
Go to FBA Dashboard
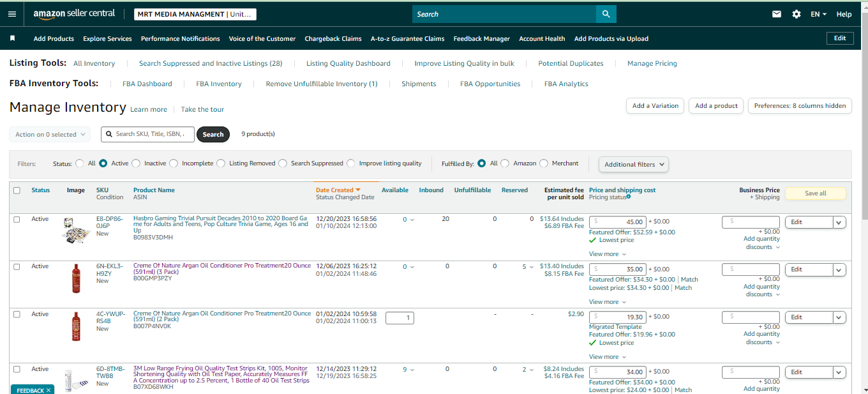147,84
